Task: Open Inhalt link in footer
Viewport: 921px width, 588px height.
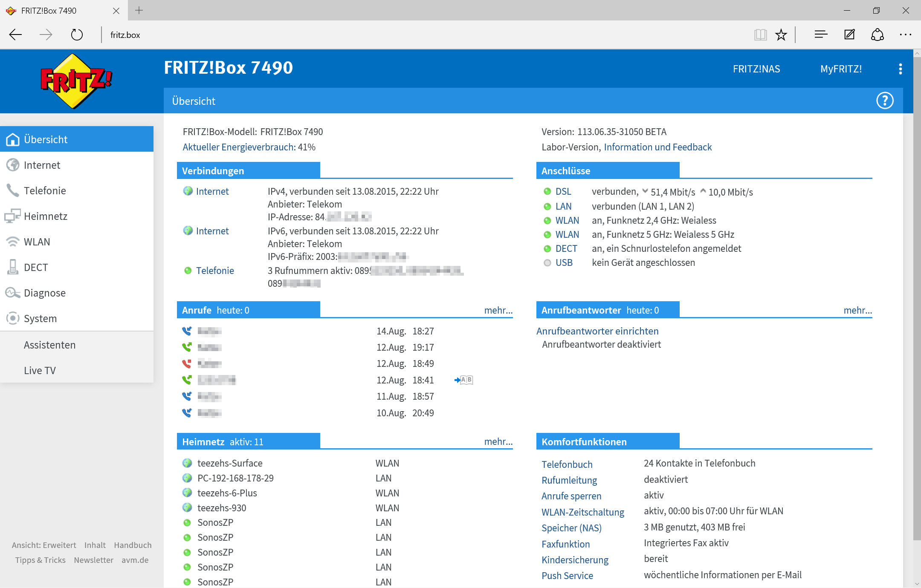Action: coord(95,545)
